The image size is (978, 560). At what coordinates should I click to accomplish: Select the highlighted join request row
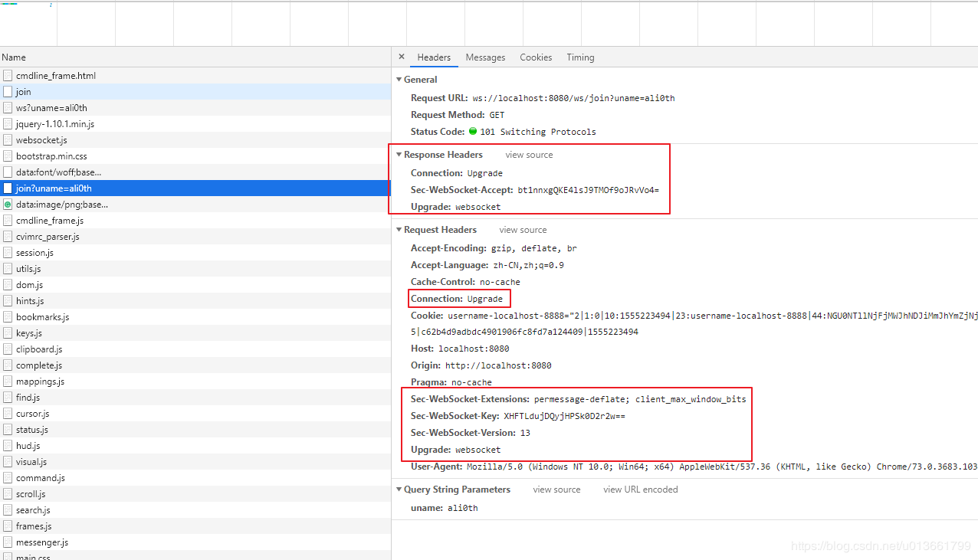(195, 92)
